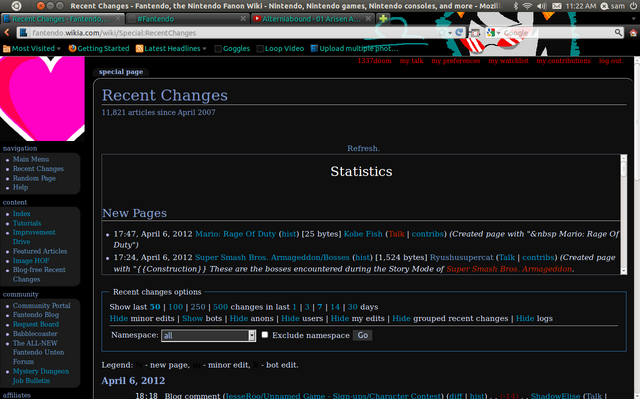Open Upload multiple photos bookmark
The height and width of the screenshot is (399, 640).
(x=354, y=49)
